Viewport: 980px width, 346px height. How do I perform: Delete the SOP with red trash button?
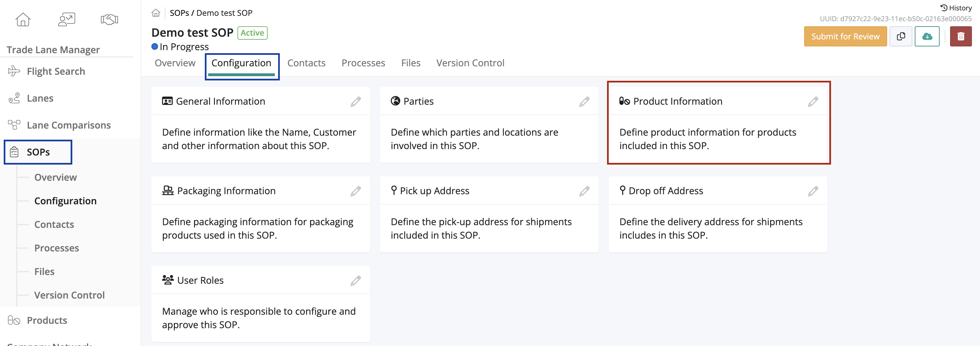click(x=960, y=37)
